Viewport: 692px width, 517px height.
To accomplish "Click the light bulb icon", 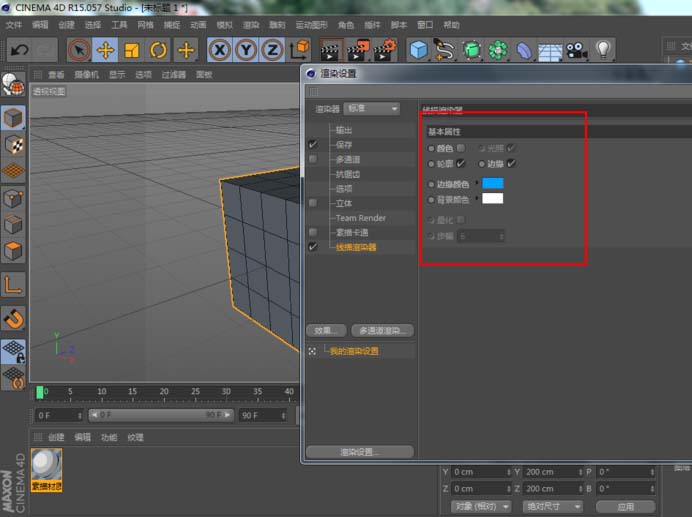I will coord(603,50).
